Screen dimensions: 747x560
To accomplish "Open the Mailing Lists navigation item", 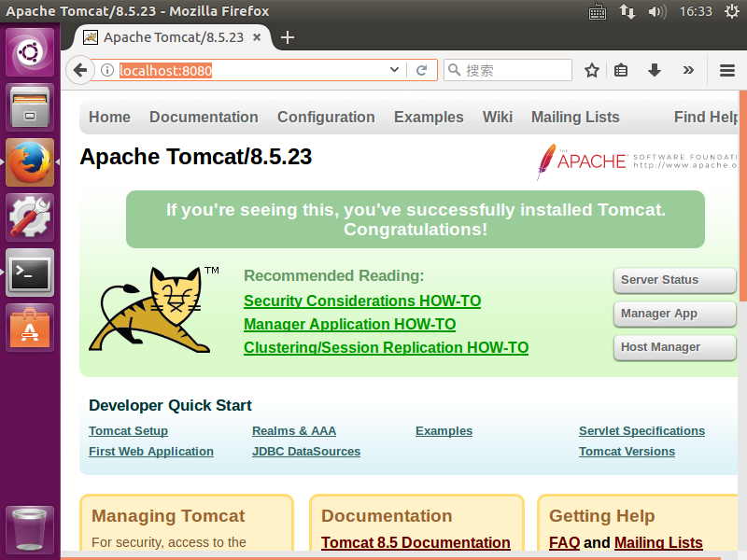I will click(575, 118).
